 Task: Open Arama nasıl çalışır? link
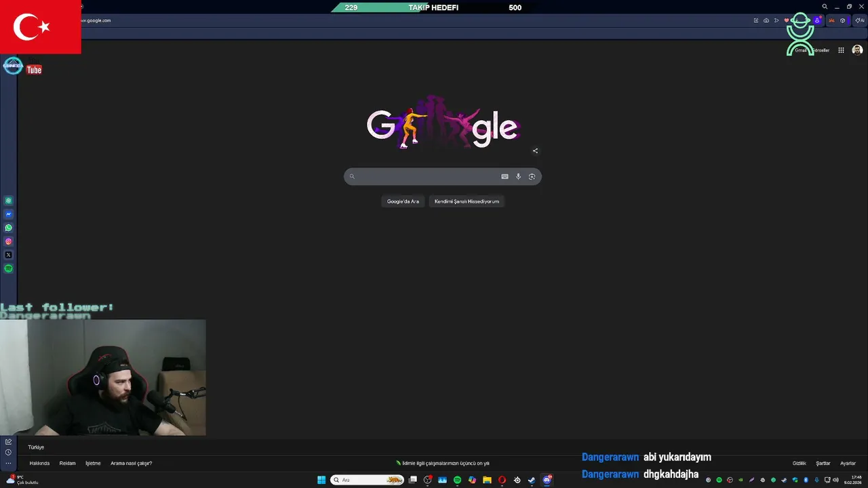pyautogui.click(x=131, y=464)
